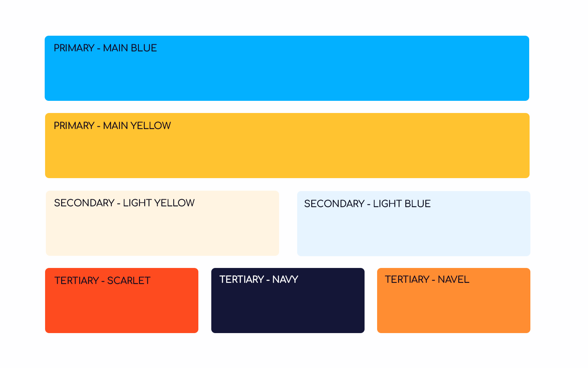Click the word NAVEL in orange swatch

(x=454, y=279)
